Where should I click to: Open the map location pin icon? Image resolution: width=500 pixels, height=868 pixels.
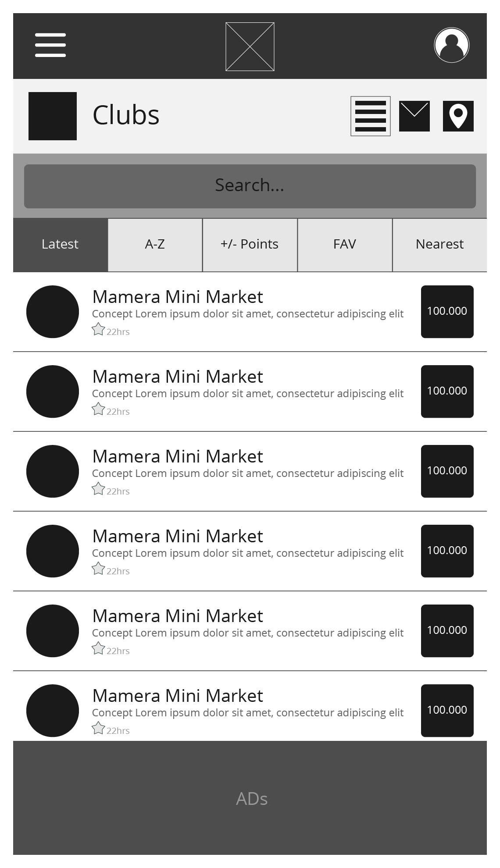click(458, 116)
